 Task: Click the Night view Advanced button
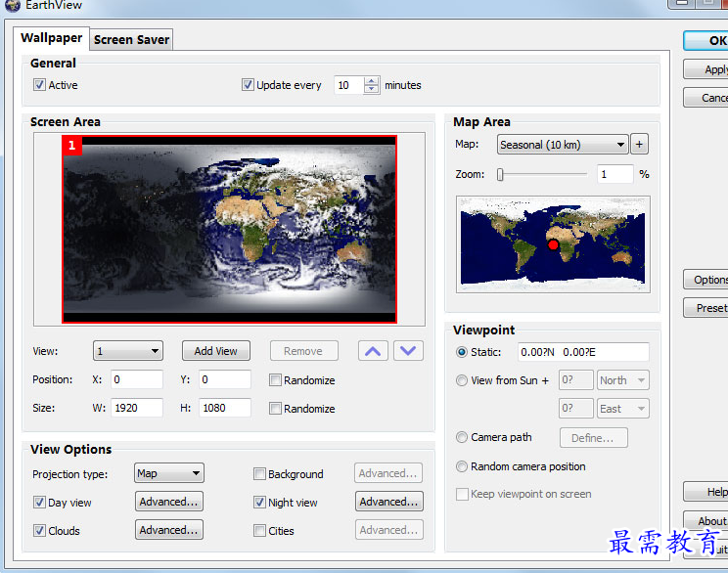(389, 502)
